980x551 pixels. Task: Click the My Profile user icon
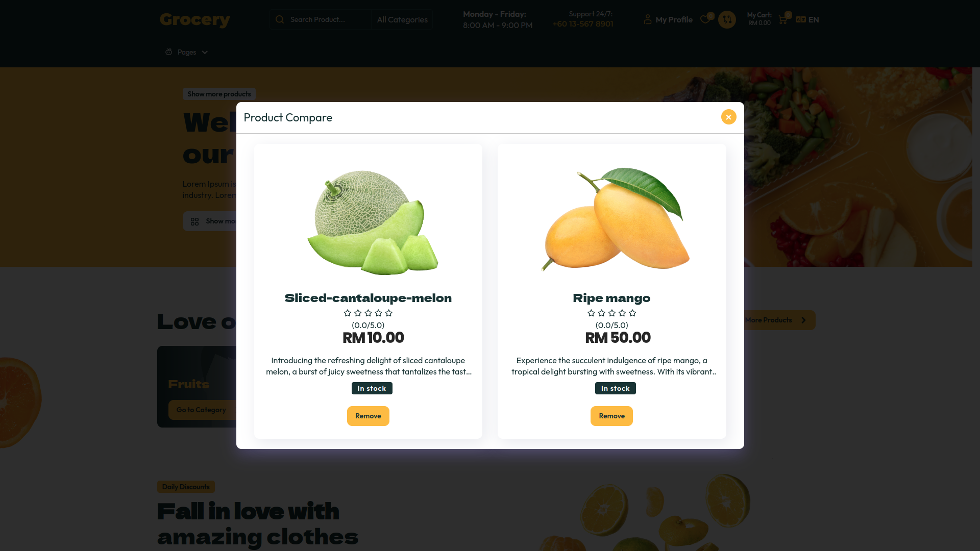(648, 19)
